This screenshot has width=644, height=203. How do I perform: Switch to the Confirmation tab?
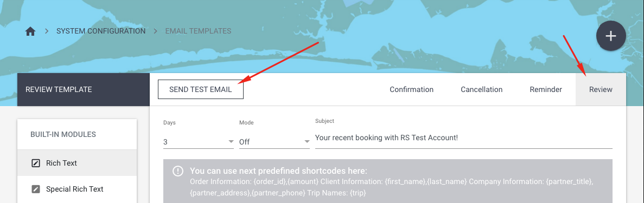point(412,89)
